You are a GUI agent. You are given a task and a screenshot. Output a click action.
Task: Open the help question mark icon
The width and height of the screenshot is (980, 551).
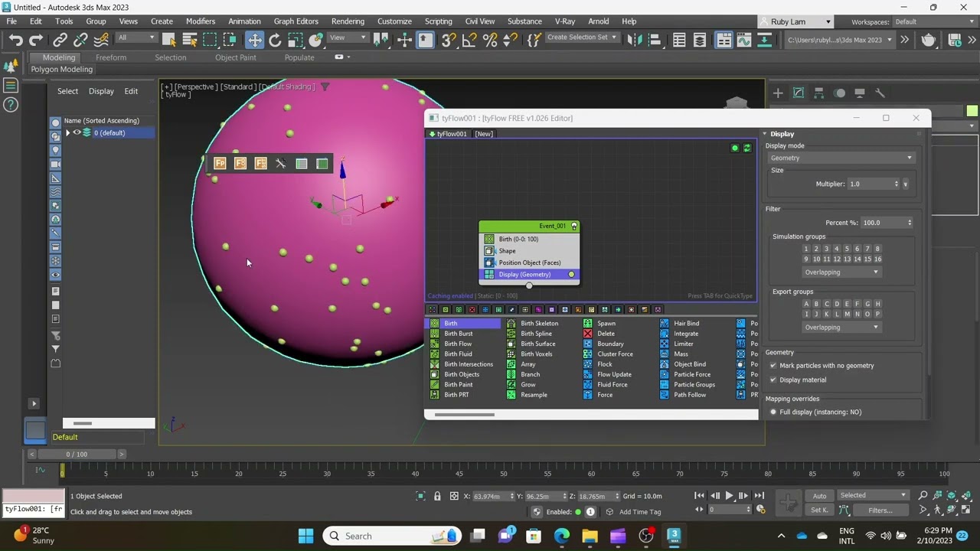11,105
